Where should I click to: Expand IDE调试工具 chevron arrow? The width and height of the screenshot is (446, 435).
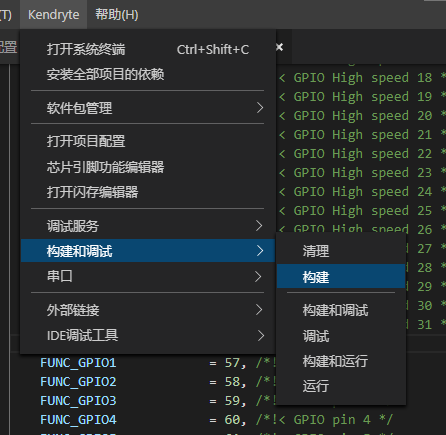261,335
